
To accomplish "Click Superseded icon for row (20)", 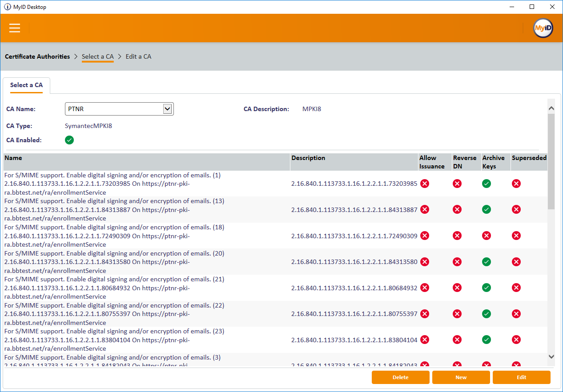I will (x=516, y=262).
